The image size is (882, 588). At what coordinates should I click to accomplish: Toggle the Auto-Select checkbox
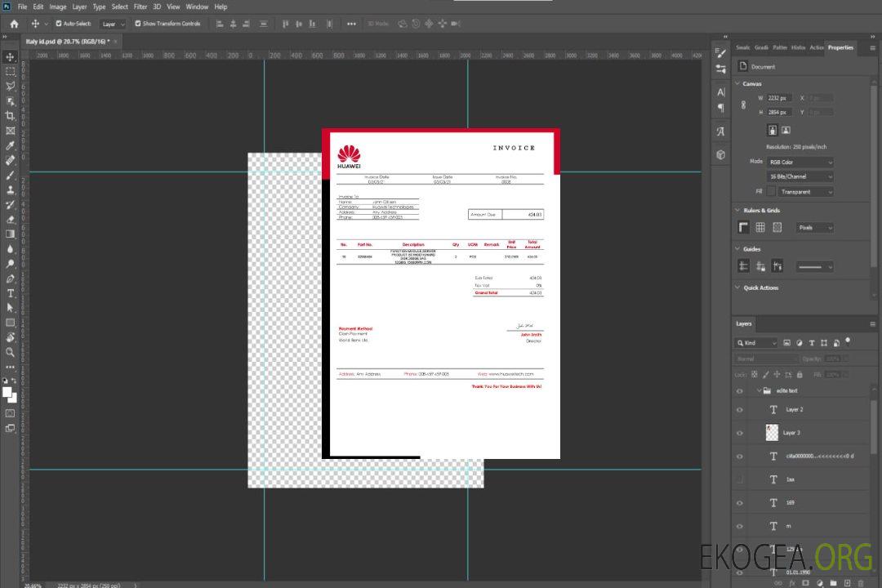59,24
